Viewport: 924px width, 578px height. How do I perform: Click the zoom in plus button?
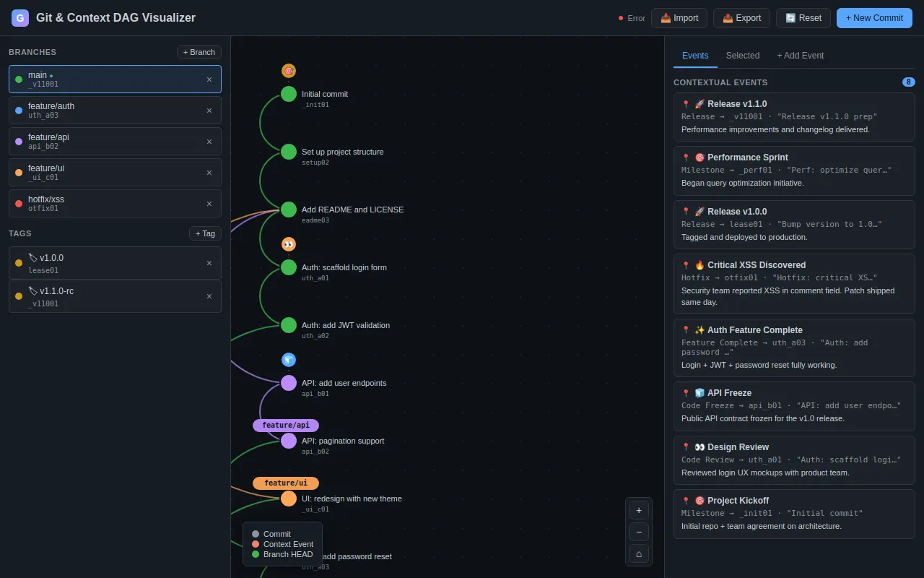tap(639, 510)
